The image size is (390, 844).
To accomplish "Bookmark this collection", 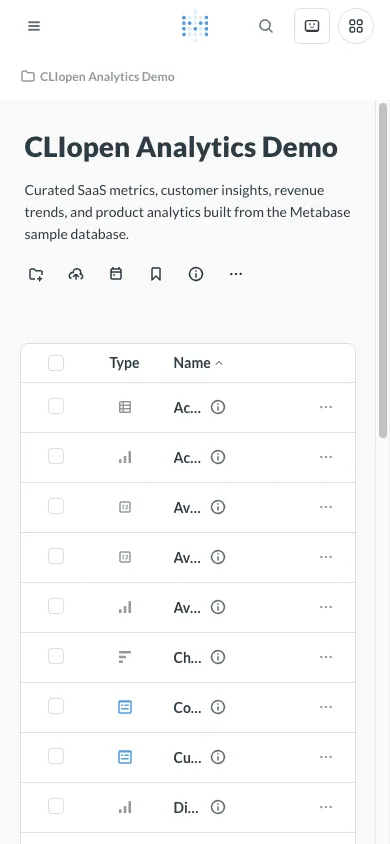I will click(156, 275).
